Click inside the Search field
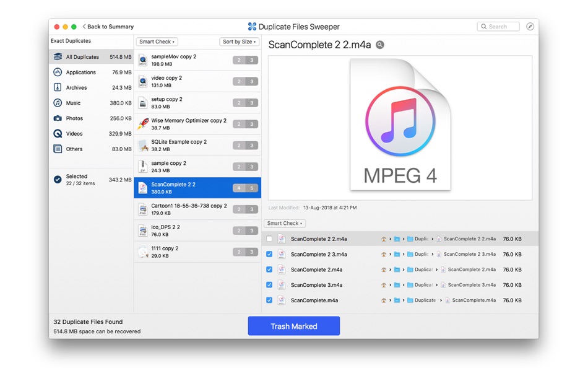Image resolution: width=588 pixels, height=368 pixels. [x=498, y=26]
